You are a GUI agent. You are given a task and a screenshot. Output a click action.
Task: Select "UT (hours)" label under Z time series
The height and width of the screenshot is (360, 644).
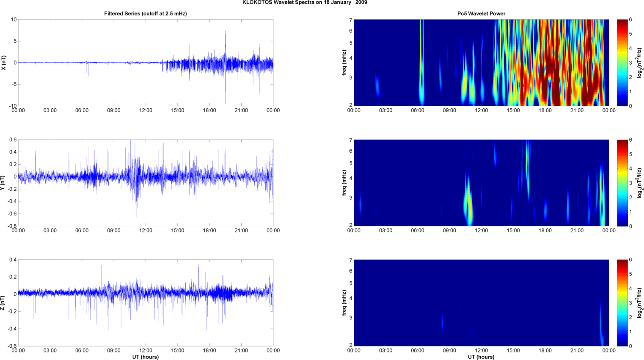click(146, 357)
